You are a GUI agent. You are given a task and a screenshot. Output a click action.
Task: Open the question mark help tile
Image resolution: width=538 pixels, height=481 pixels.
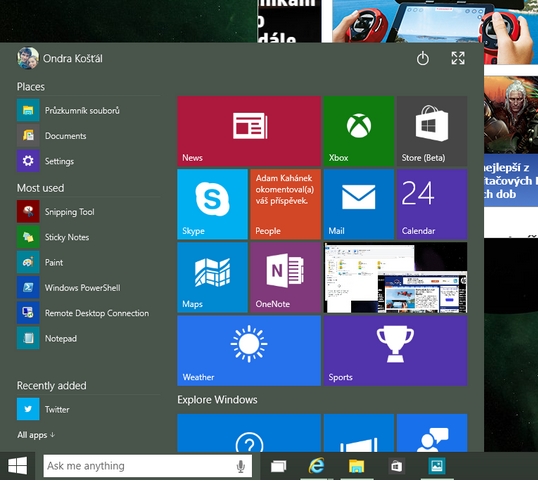coord(249,433)
